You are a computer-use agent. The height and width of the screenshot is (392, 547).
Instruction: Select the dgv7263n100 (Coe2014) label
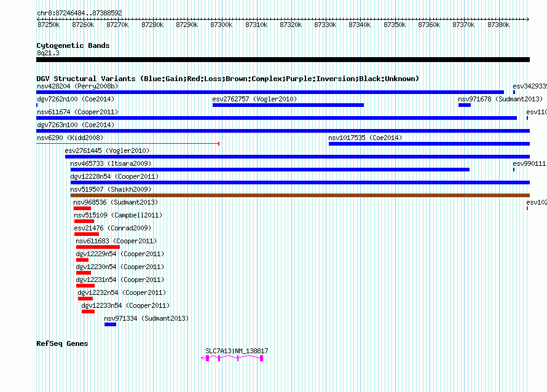[76, 125]
